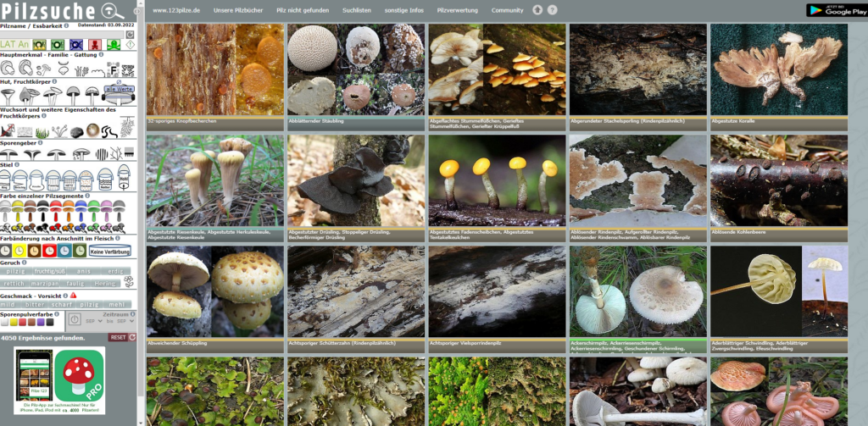Open the www.123pilze.de menu
868x426 pixels.
click(x=176, y=10)
